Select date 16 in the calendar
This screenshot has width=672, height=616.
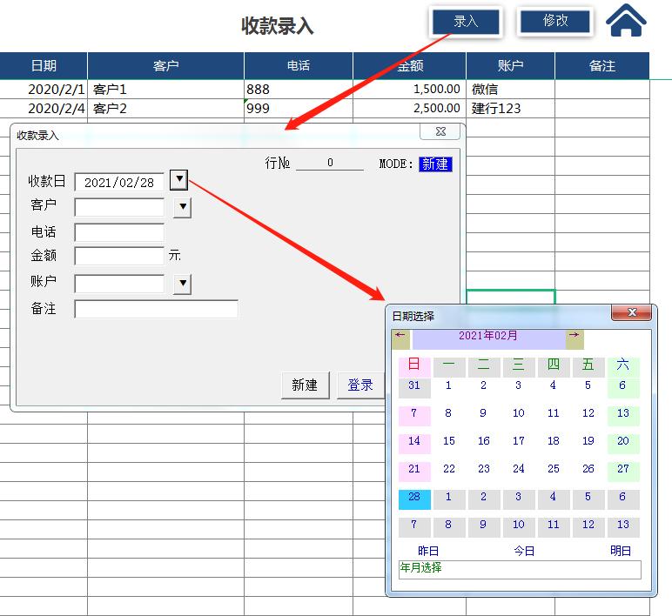tap(484, 444)
